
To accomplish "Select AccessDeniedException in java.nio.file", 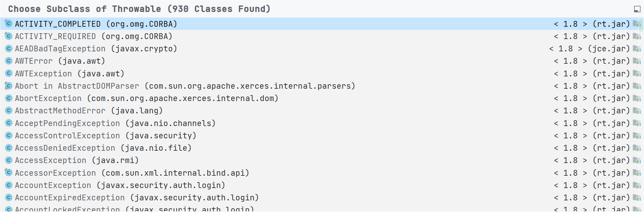I will point(322,148).
